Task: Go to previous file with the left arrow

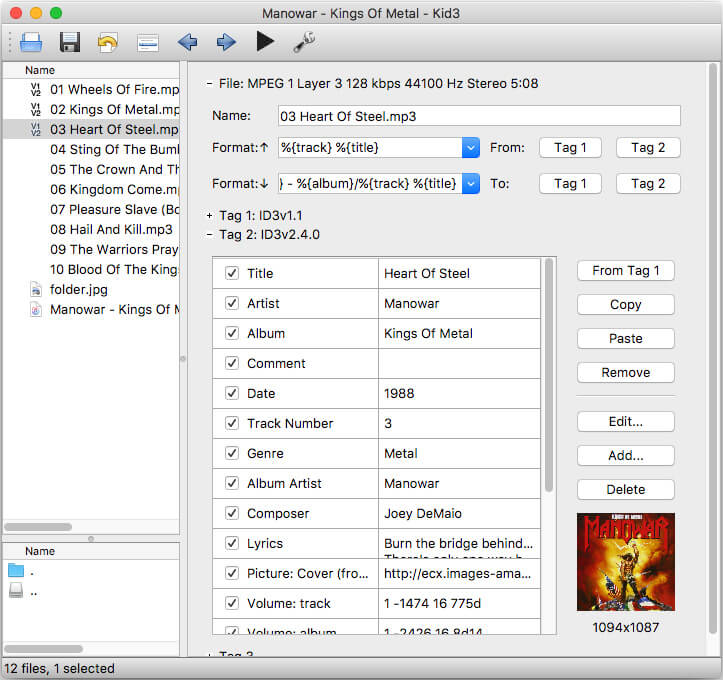Action: pos(187,42)
